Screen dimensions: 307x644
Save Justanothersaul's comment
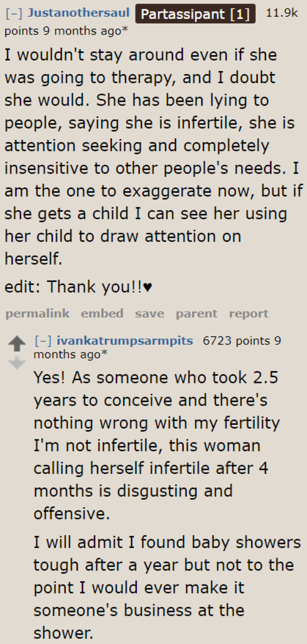150,313
